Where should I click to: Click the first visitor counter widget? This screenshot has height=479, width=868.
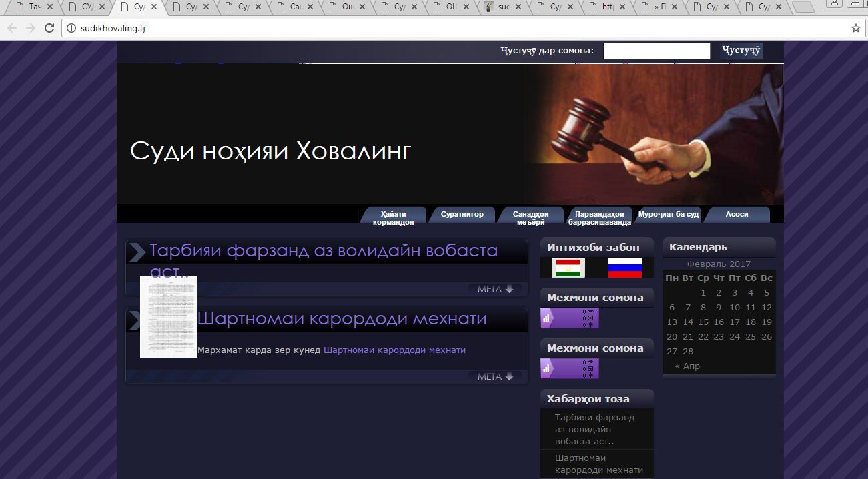coord(569,318)
